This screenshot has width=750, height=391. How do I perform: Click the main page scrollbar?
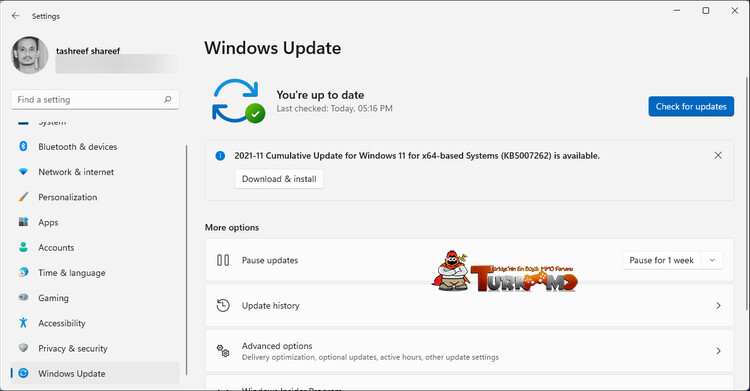pos(746,193)
